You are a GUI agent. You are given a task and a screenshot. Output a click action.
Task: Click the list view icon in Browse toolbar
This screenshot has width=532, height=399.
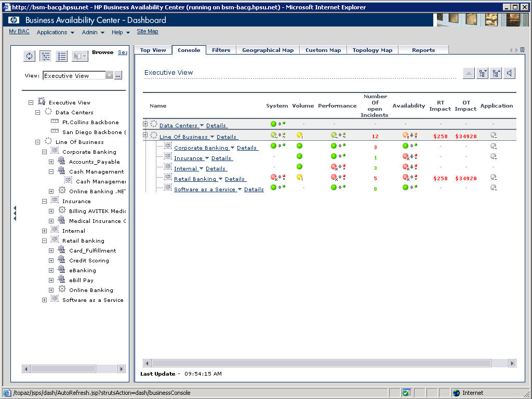[x=61, y=56]
